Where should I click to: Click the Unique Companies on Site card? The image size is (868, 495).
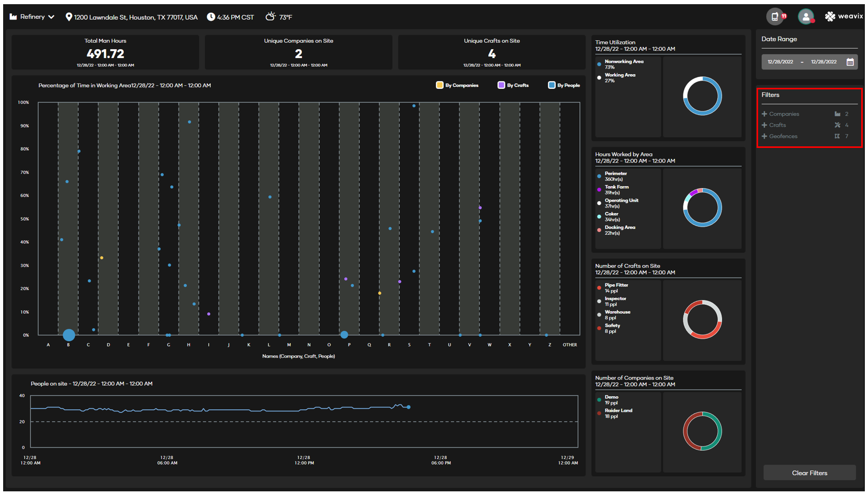click(298, 52)
